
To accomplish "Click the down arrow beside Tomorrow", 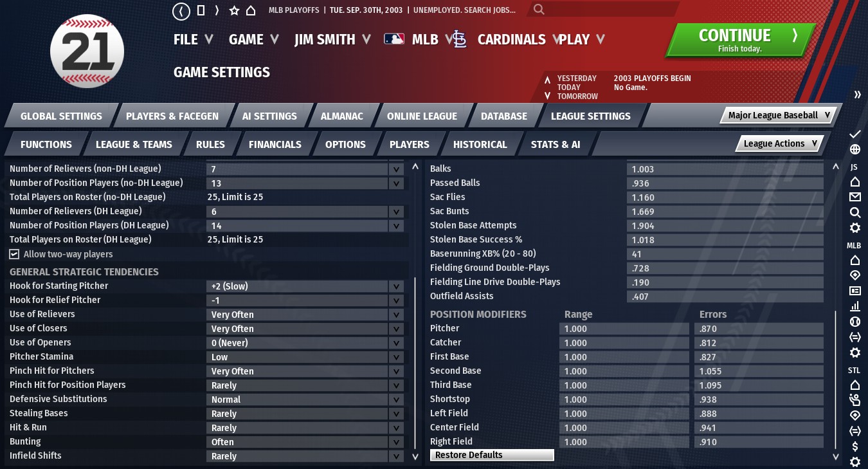I will 547,96.
